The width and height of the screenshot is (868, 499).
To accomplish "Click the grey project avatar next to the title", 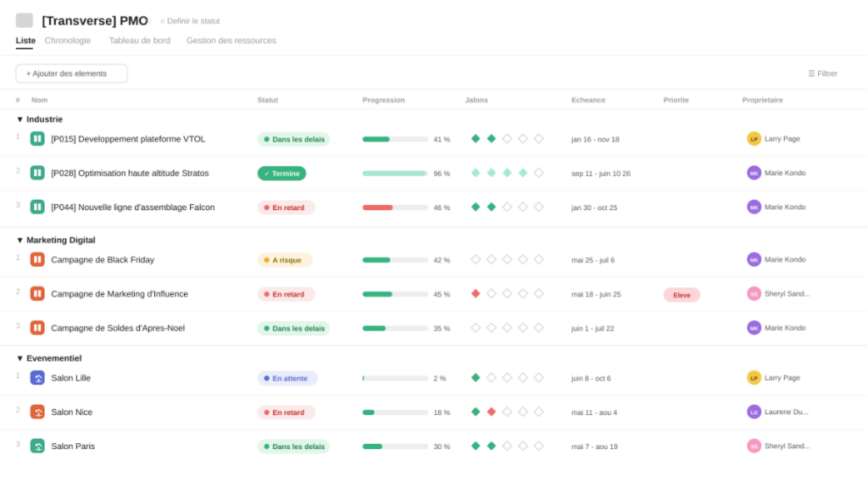I will click(25, 20).
